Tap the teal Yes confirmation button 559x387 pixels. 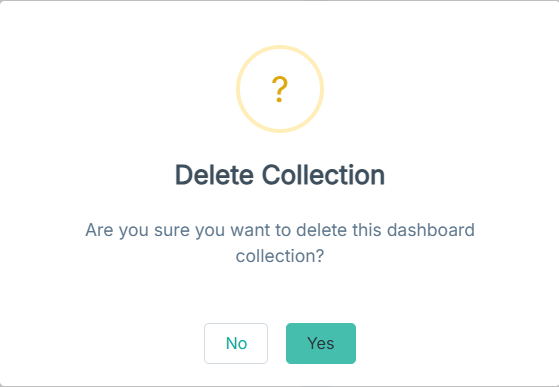tap(321, 344)
